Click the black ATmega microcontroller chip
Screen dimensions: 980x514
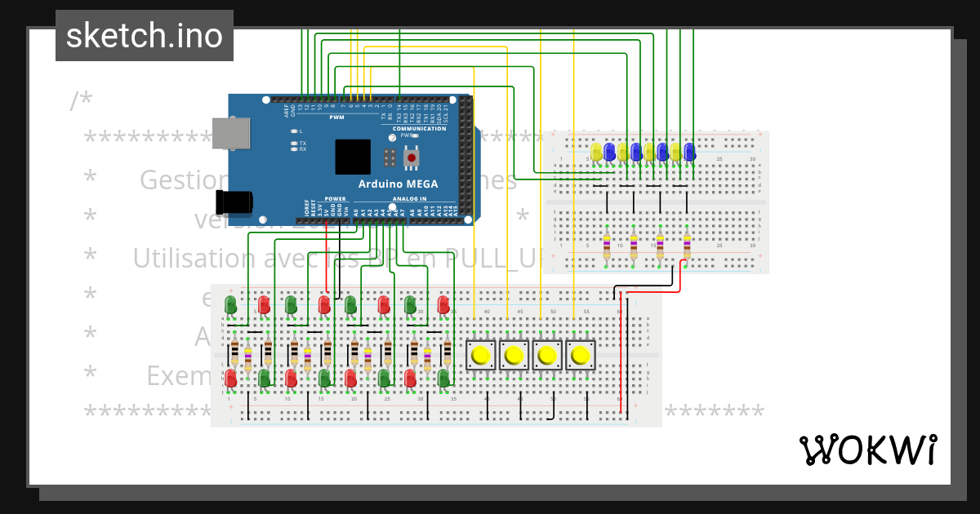351,155
